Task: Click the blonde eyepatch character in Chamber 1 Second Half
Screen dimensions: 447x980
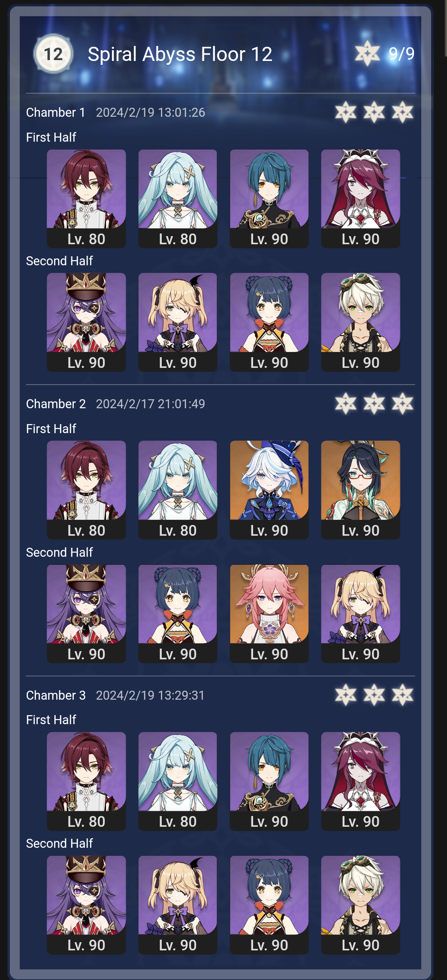Action: point(178,322)
